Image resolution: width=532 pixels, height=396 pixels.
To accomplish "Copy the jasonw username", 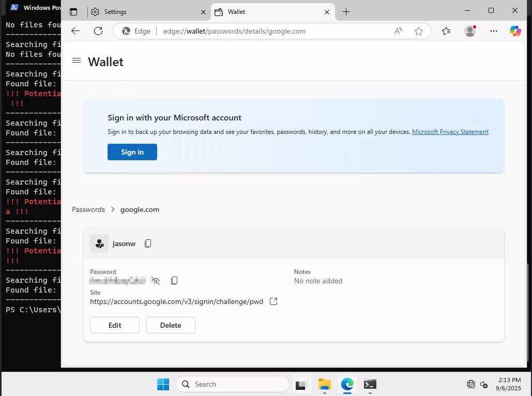I will (x=148, y=243).
